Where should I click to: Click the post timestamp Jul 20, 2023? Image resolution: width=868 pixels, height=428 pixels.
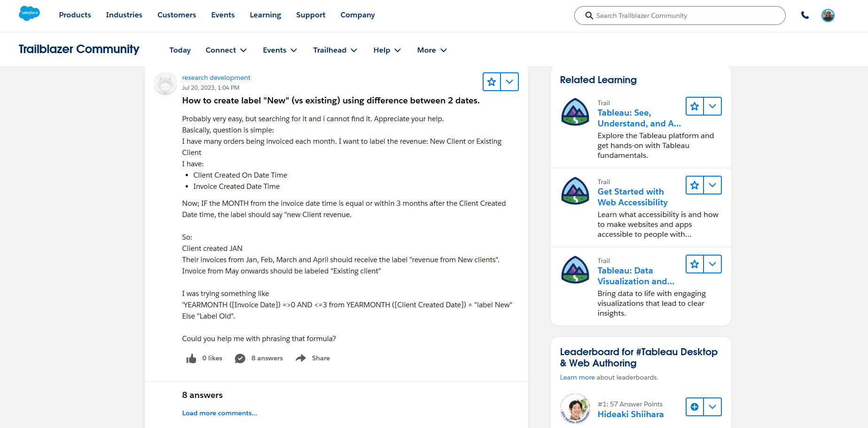tap(211, 88)
